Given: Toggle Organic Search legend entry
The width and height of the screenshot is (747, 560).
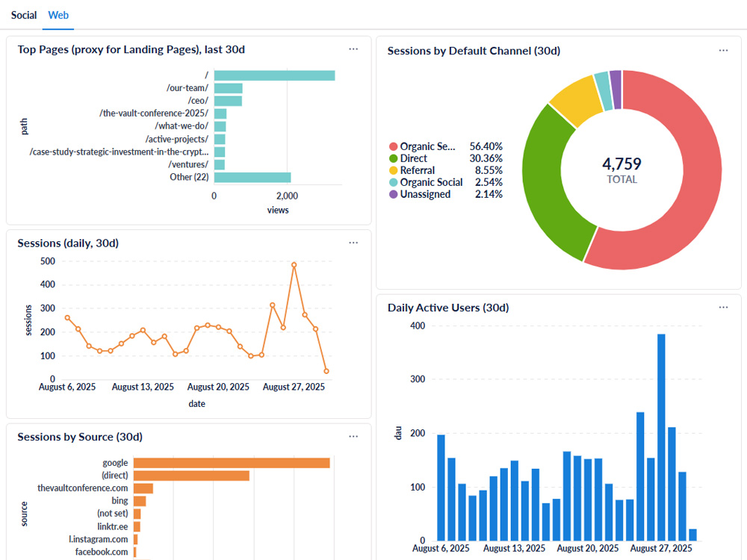Looking at the screenshot, I should click(427, 146).
